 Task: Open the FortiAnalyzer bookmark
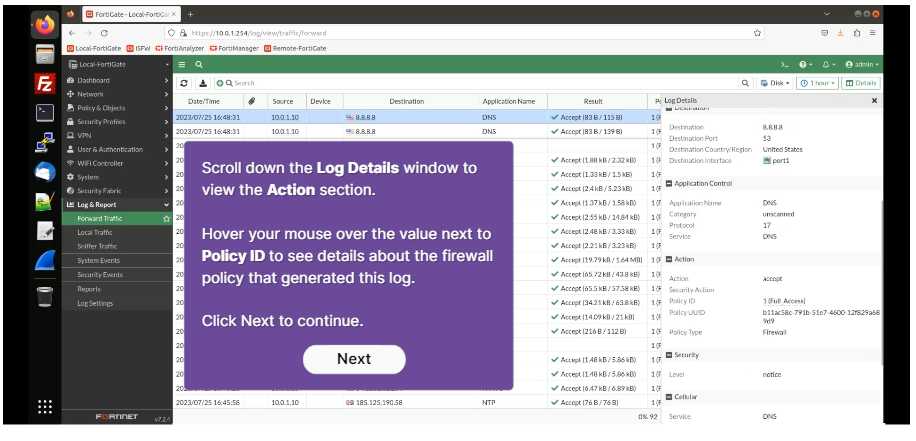[x=181, y=48]
